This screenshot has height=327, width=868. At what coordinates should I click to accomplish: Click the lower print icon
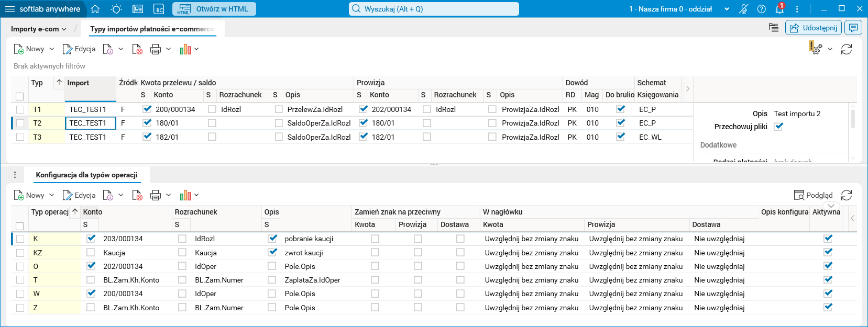point(156,195)
